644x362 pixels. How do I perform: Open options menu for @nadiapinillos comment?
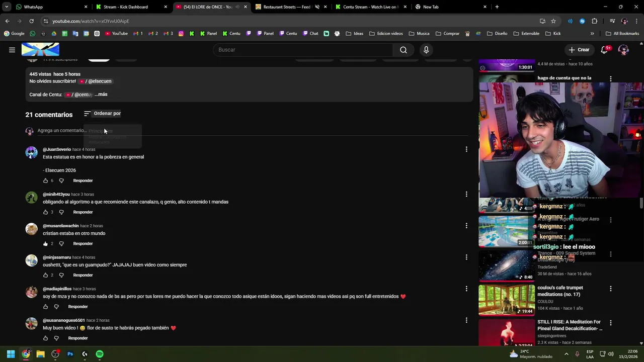click(x=466, y=289)
